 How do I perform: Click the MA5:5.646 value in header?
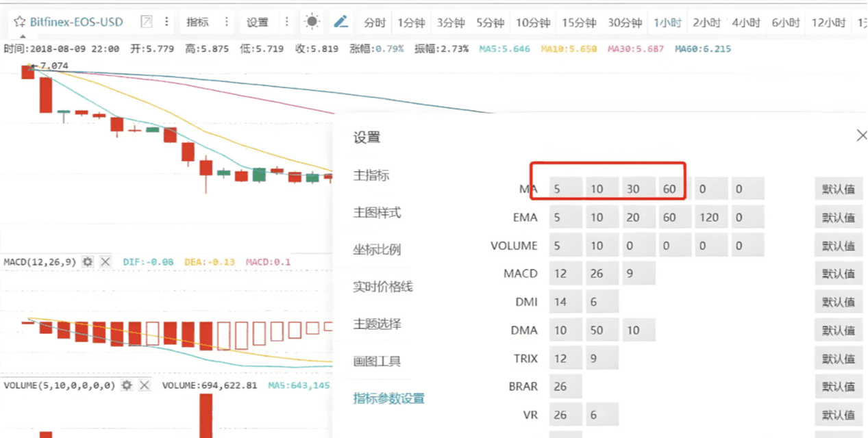505,49
